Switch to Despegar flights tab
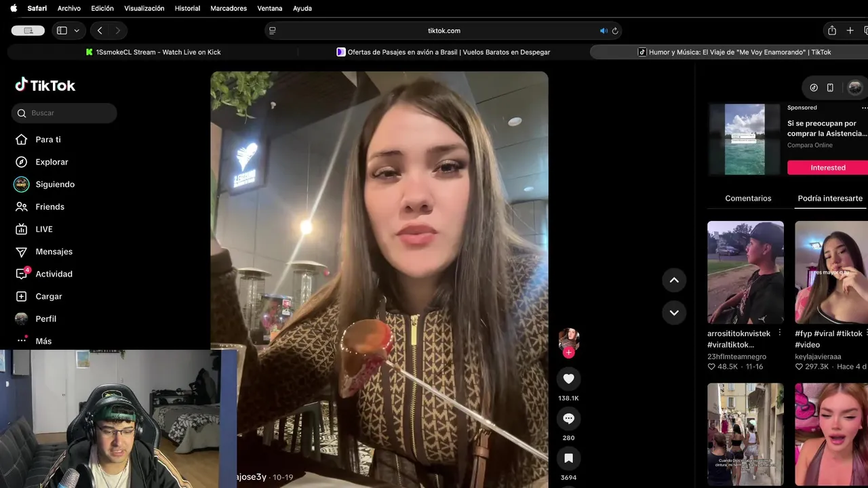868x488 pixels. pos(443,52)
